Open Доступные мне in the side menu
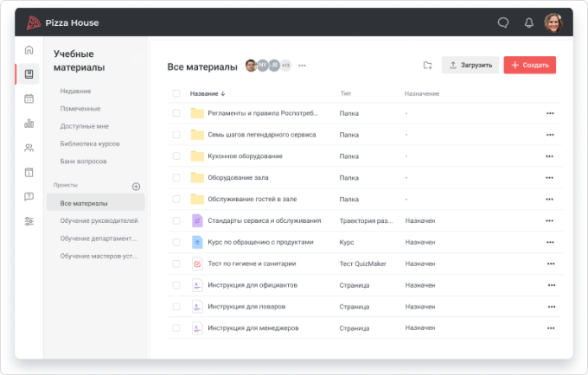588x375 pixels. [x=85, y=126]
